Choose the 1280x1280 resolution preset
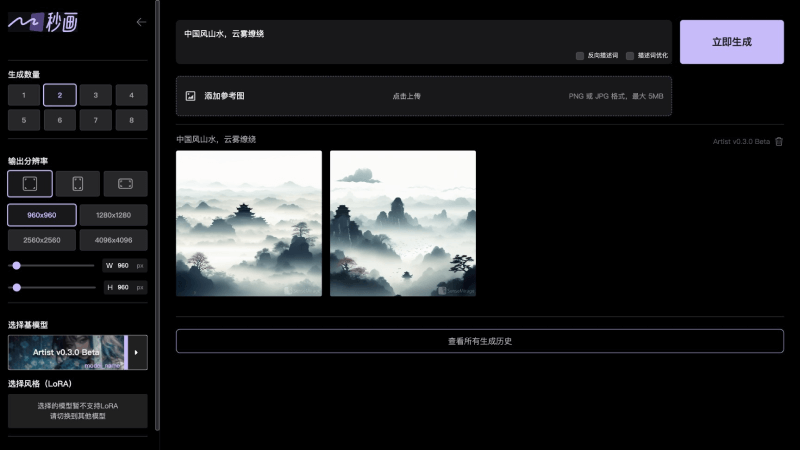The height and width of the screenshot is (450, 800). 113,215
